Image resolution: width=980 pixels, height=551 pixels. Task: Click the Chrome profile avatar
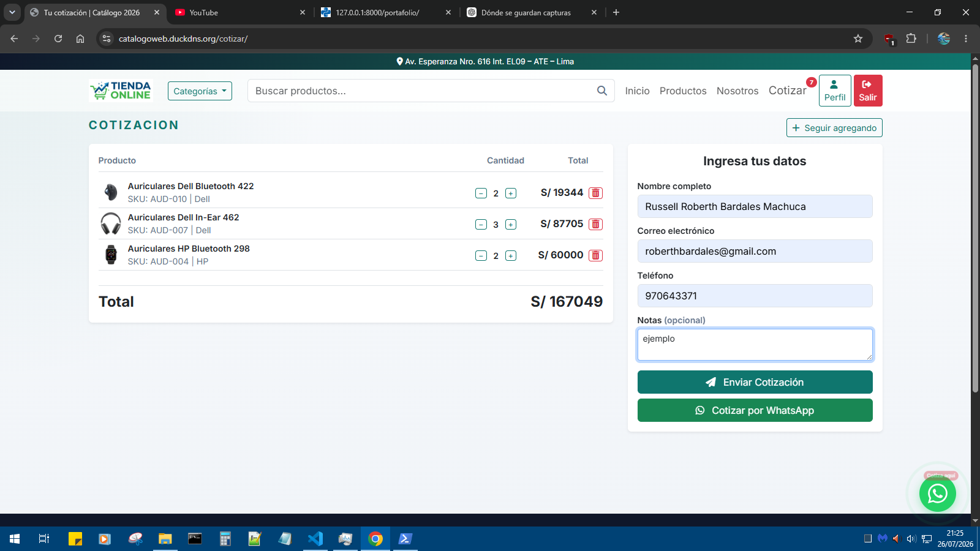[x=944, y=39]
